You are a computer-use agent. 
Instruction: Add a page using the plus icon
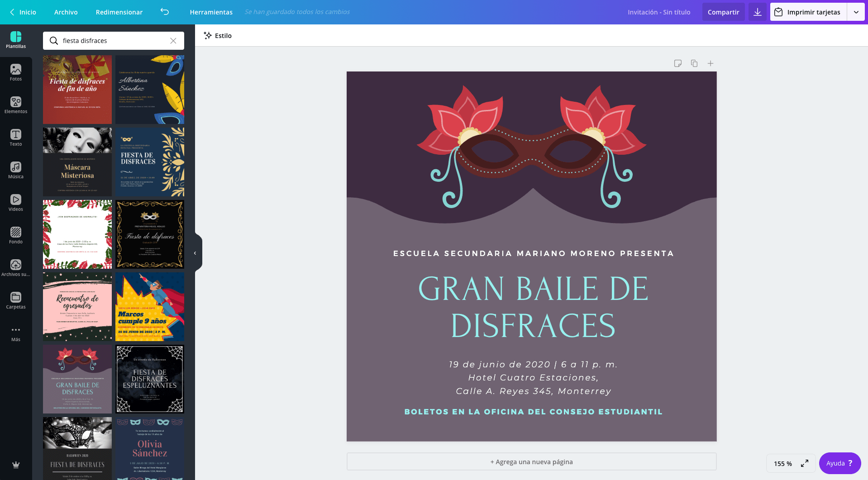[710, 63]
